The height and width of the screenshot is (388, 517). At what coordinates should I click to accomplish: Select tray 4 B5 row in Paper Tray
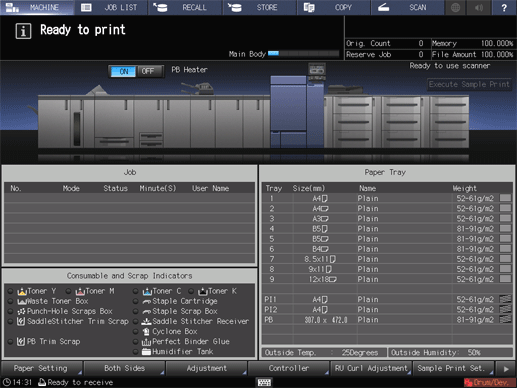point(387,229)
